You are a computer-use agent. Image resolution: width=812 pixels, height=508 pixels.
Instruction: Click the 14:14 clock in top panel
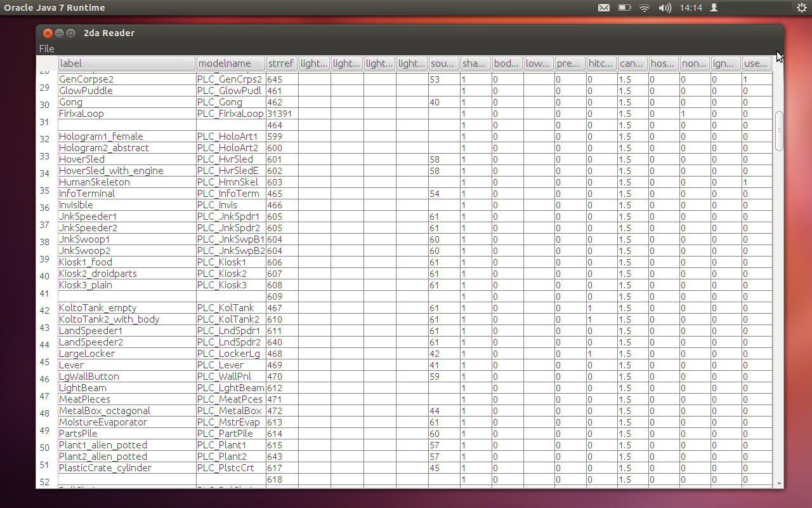690,8
